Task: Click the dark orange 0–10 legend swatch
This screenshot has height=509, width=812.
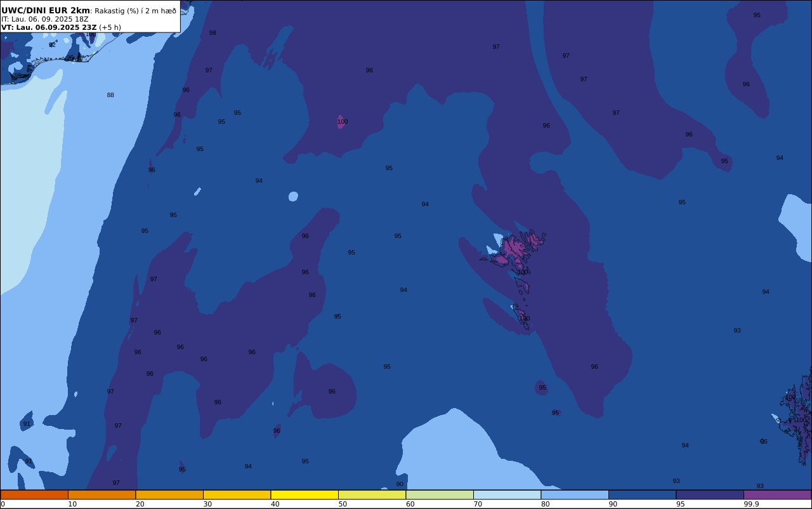Action: [34, 494]
